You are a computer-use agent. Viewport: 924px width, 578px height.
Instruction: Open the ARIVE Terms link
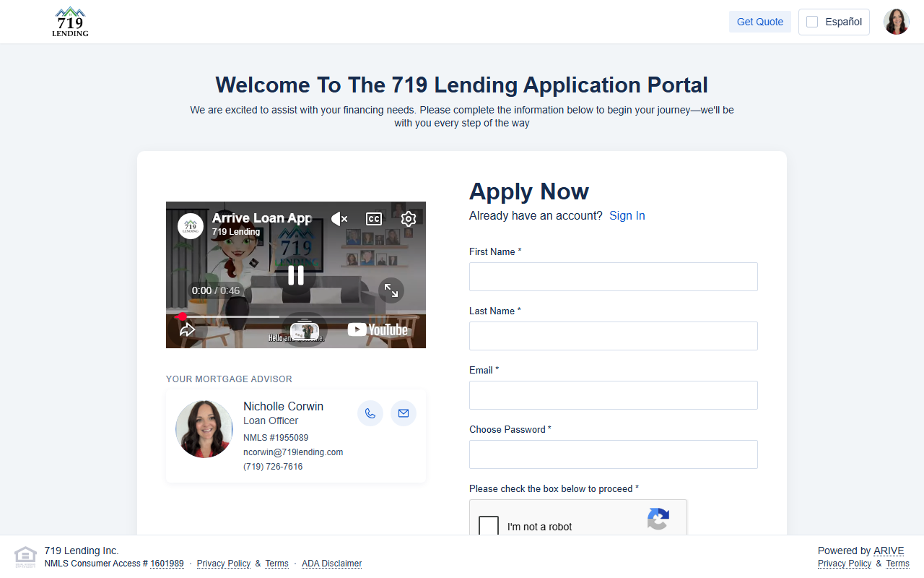897,564
